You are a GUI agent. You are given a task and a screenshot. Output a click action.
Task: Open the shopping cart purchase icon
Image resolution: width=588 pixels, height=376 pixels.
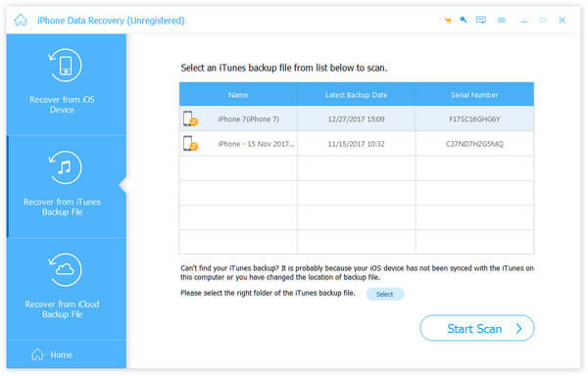[x=448, y=21]
